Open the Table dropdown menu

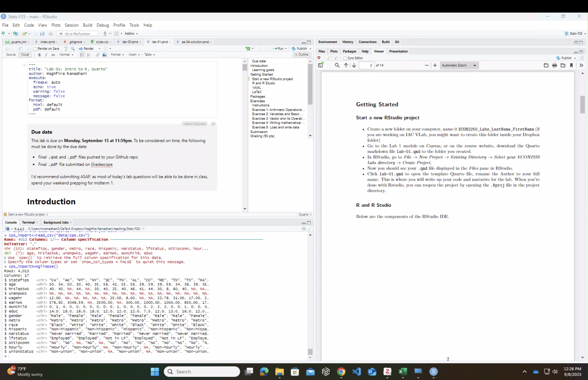(149, 55)
